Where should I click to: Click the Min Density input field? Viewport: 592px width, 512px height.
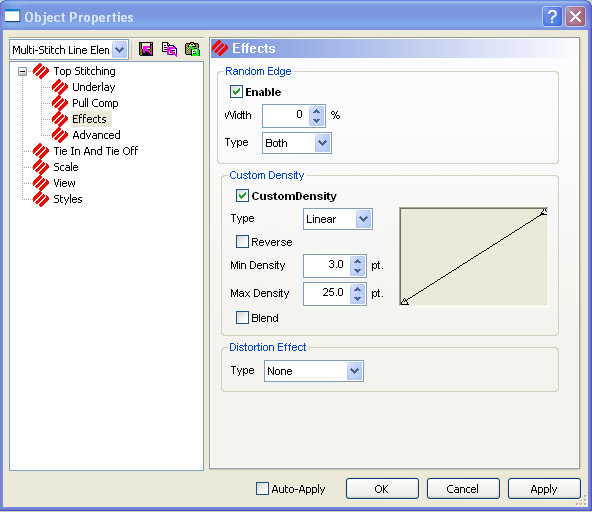coord(327,265)
